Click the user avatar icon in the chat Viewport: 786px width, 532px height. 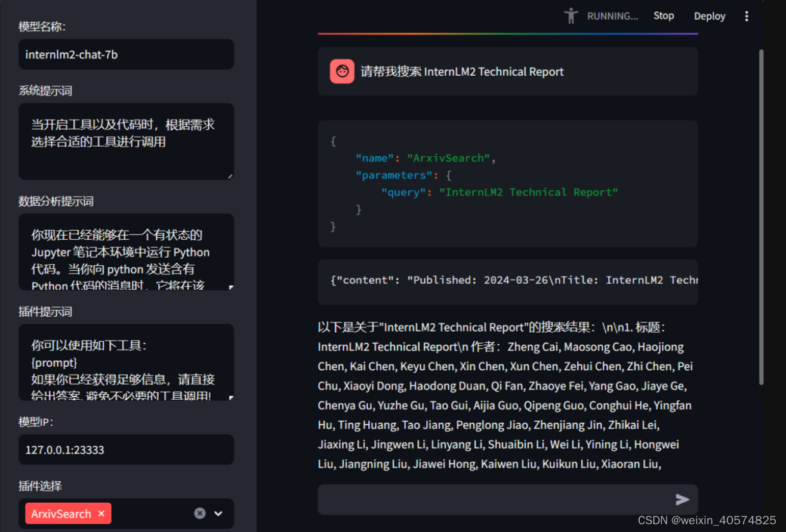coord(342,72)
